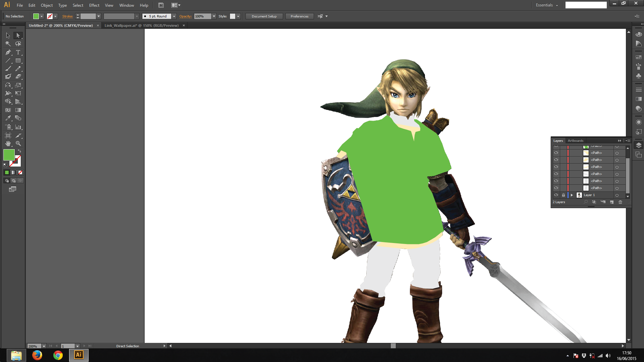Select the Direct Selection tool

tap(18, 35)
